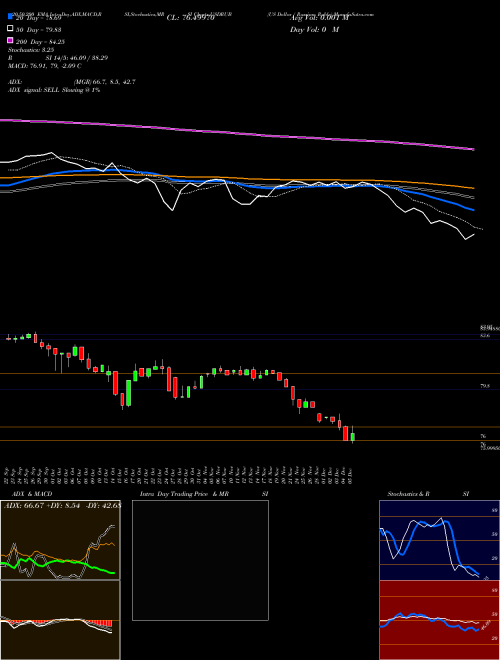Open the ADX indicator mini chart
500x660 pixels.
click(x=60, y=540)
